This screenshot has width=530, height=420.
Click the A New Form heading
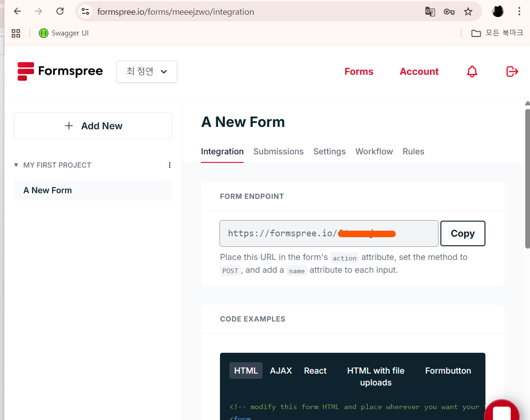click(243, 122)
